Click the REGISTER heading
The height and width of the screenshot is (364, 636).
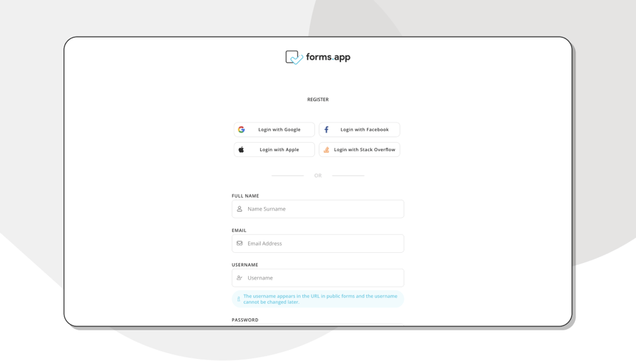point(318,100)
